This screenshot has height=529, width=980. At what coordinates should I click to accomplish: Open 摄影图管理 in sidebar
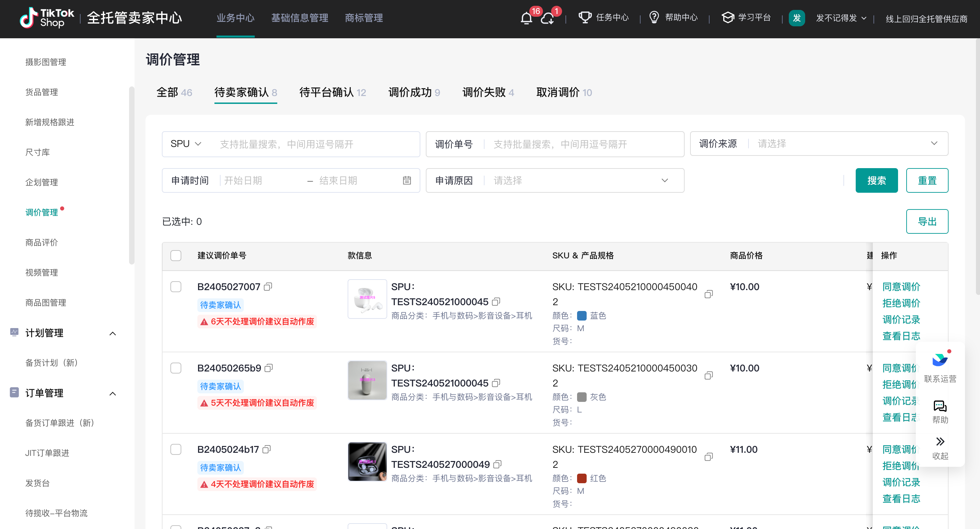point(46,62)
